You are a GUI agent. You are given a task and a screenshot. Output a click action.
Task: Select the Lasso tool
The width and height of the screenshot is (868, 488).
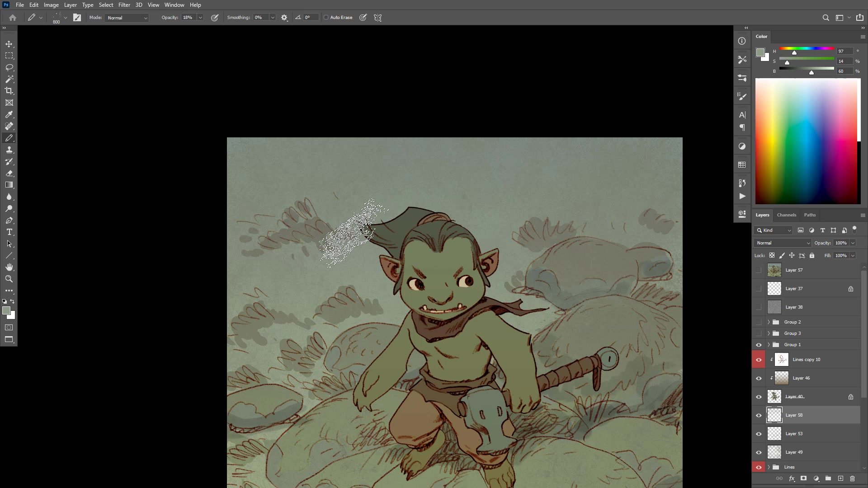pos(9,67)
